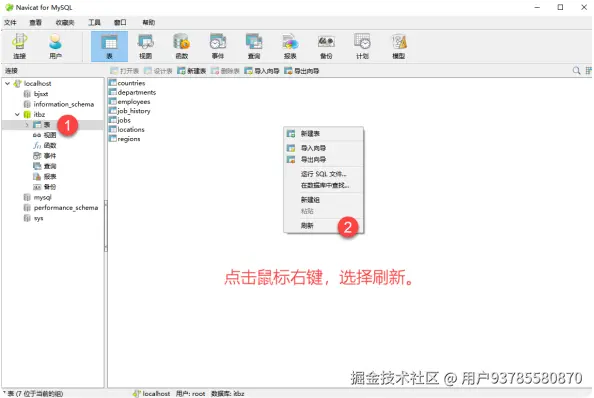The width and height of the screenshot is (594, 398).
Task: Select the 视图 (Views) node under itbz
Action: pos(50,135)
